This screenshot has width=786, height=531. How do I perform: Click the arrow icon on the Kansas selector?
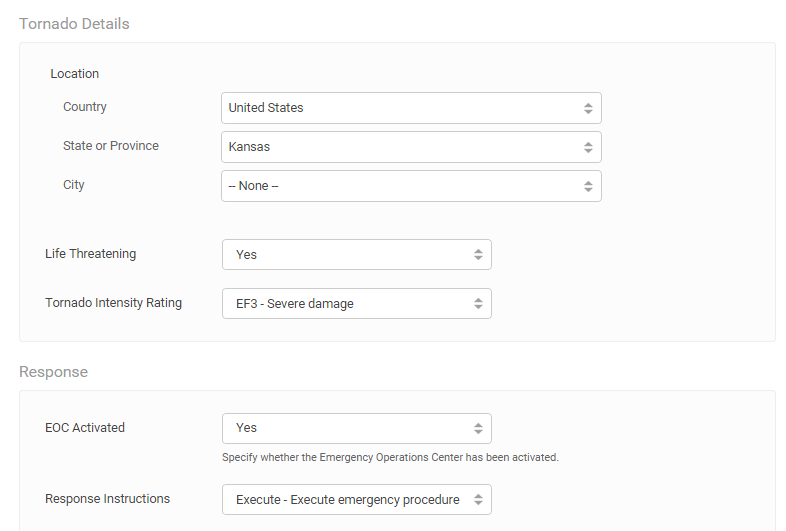(x=588, y=147)
